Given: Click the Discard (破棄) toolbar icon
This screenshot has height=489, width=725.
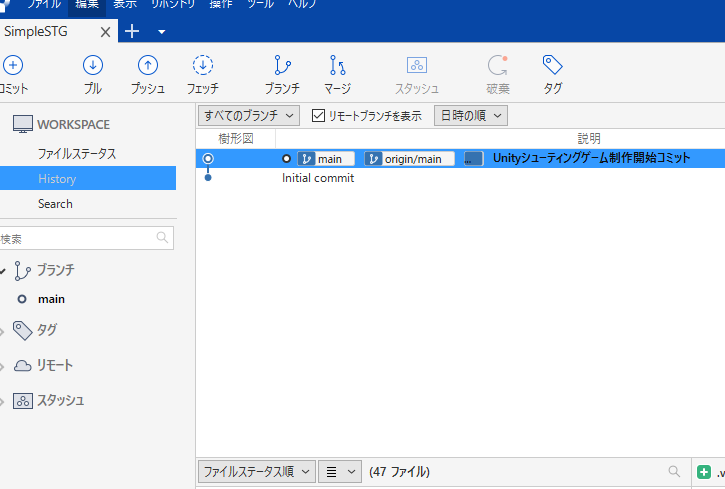Looking at the screenshot, I should coord(498,65).
